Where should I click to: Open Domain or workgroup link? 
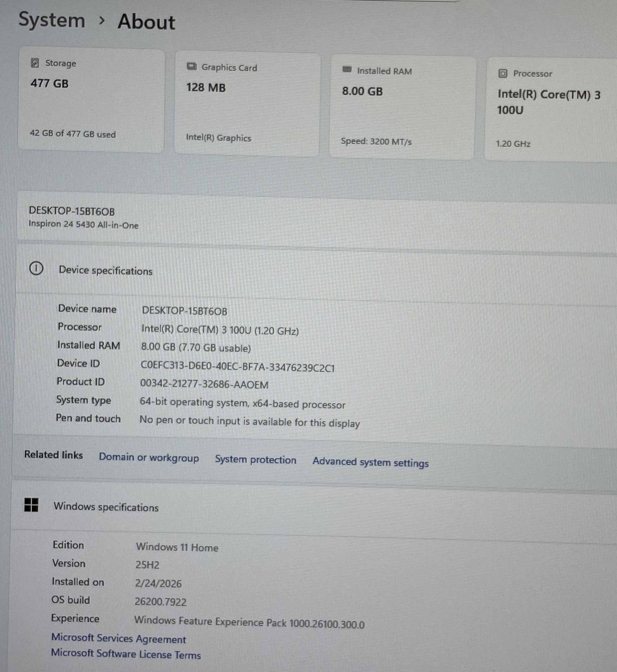pos(149,457)
